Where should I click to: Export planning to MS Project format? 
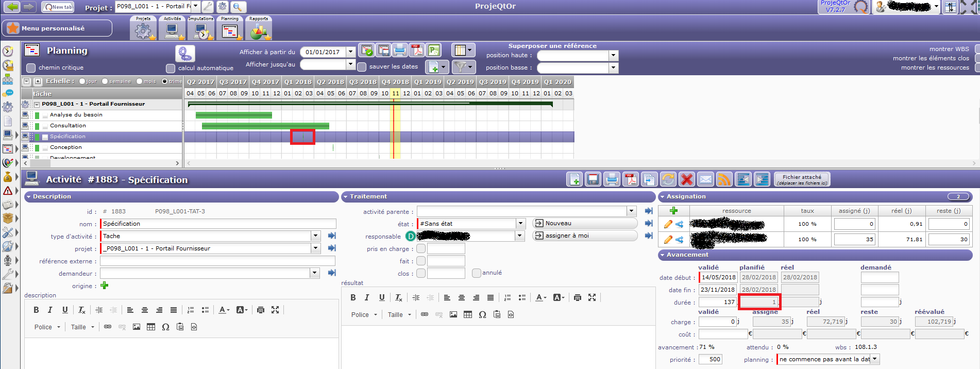coord(434,50)
